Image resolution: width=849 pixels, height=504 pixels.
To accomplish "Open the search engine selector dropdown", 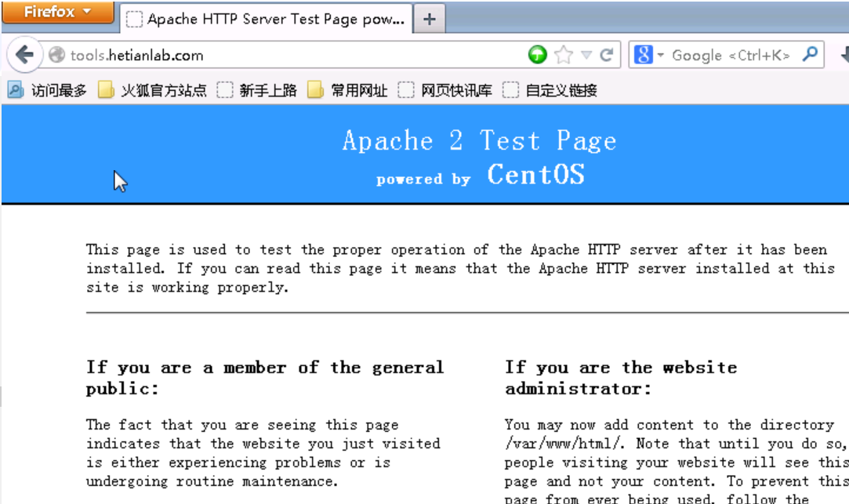I will [648, 55].
